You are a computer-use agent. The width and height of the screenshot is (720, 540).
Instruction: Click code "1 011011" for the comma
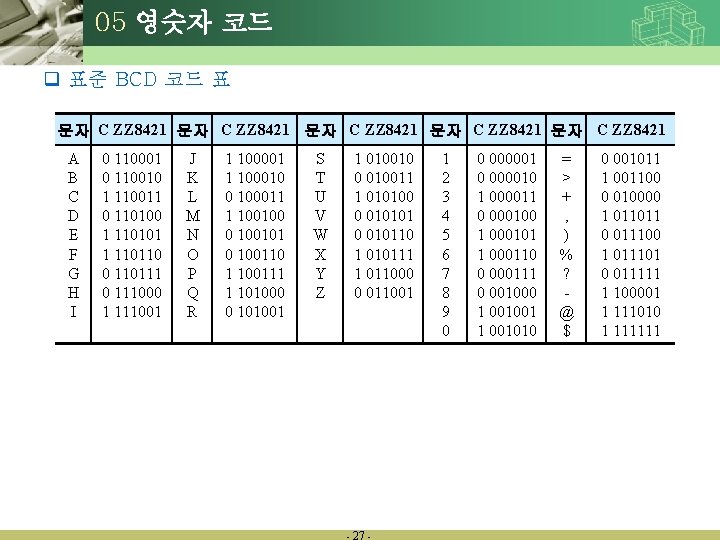[630, 216]
